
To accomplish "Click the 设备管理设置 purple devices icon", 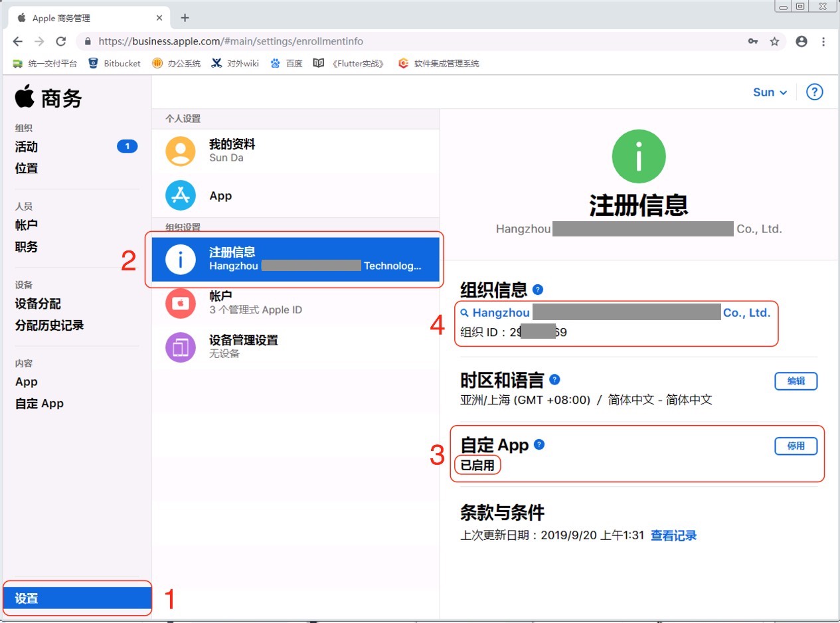I will click(x=181, y=347).
